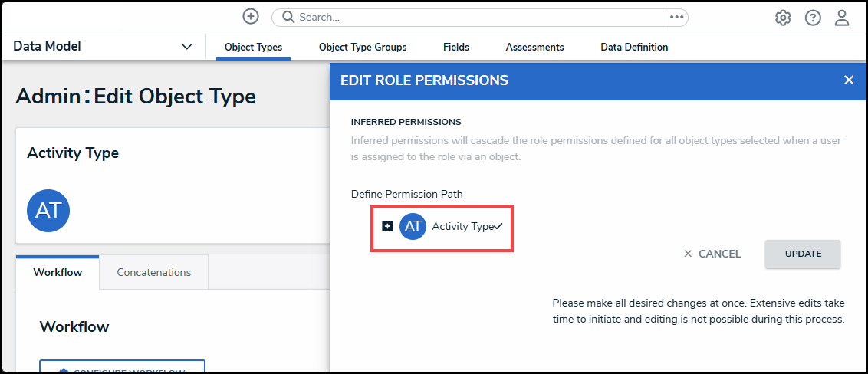Click the large AT Activity Type avatar
The image size is (868, 374).
pos(48,210)
